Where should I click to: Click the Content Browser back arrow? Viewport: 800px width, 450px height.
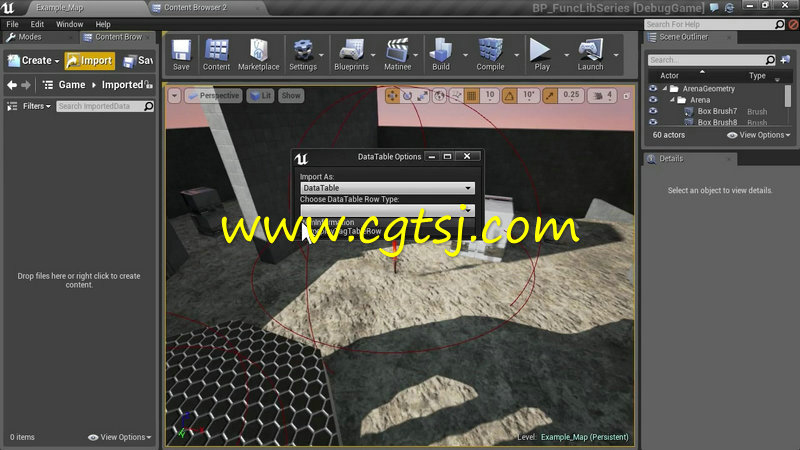(x=12, y=85)
